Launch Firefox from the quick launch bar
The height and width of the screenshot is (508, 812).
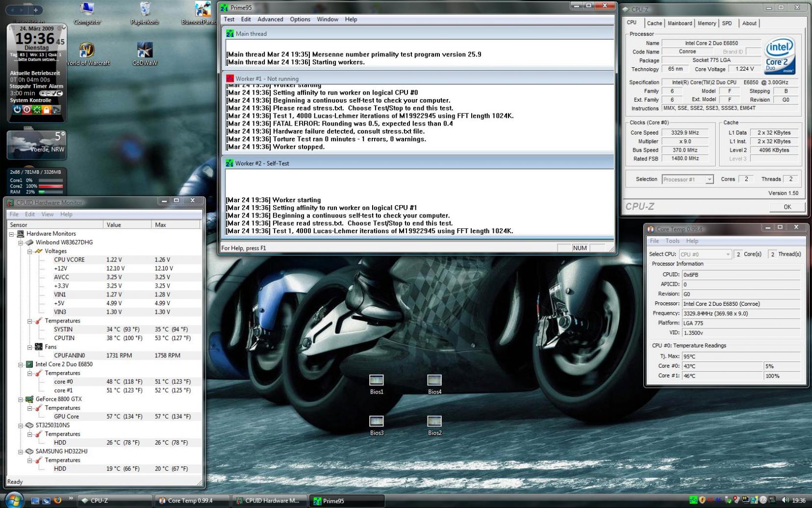[x=57, y=500]
